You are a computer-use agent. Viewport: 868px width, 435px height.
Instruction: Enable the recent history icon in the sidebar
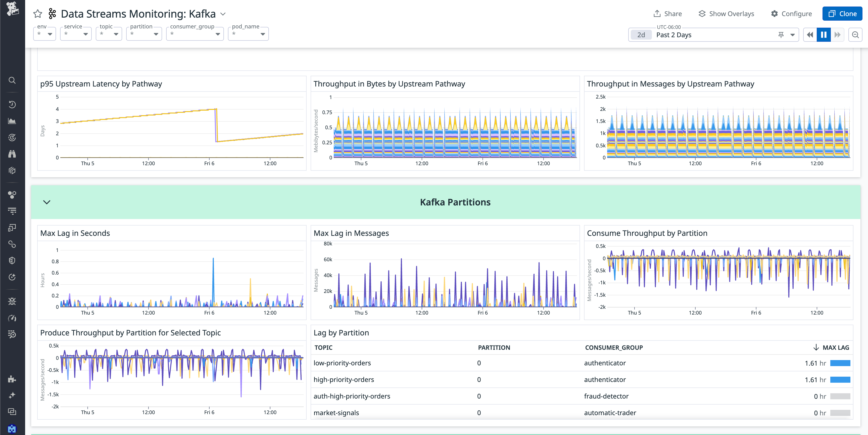pyautogui.click(x=12, y=105)
